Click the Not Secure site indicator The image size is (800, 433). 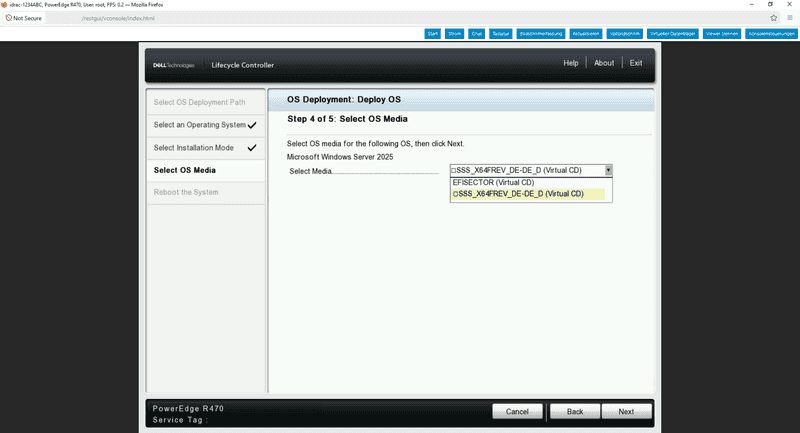pyautogui.click(x=24, y=18)
